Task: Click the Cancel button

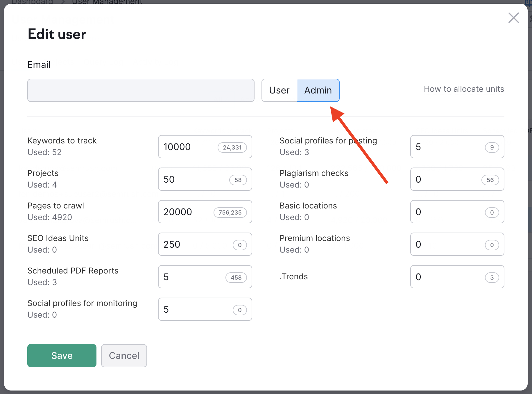Action: click(x=124, y=356)
